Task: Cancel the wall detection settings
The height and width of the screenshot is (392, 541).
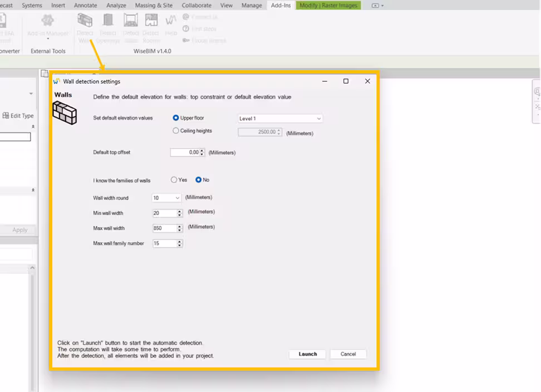Action: tap(348, 354)
